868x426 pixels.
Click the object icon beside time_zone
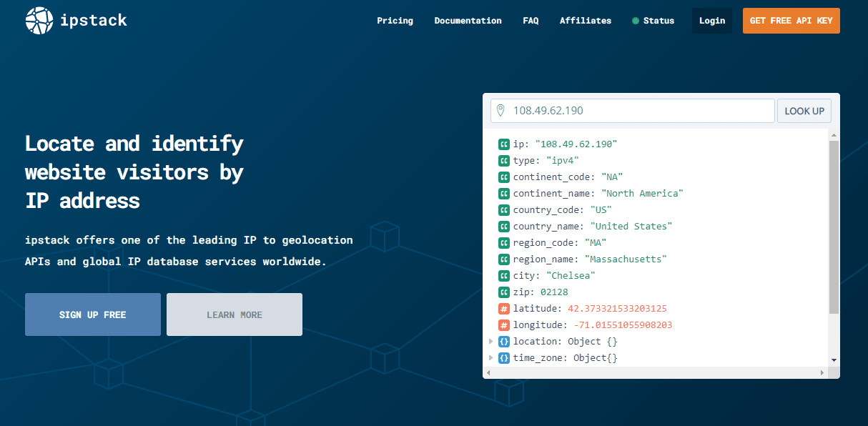coord(504,358)
